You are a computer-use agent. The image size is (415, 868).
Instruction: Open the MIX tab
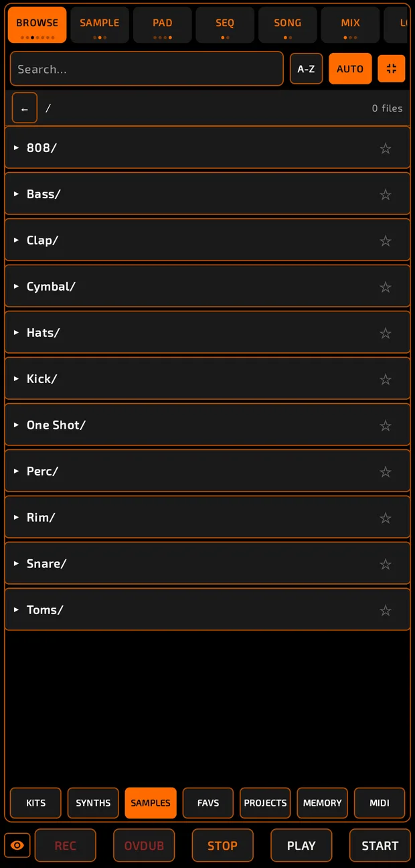[x=350, y=25]
